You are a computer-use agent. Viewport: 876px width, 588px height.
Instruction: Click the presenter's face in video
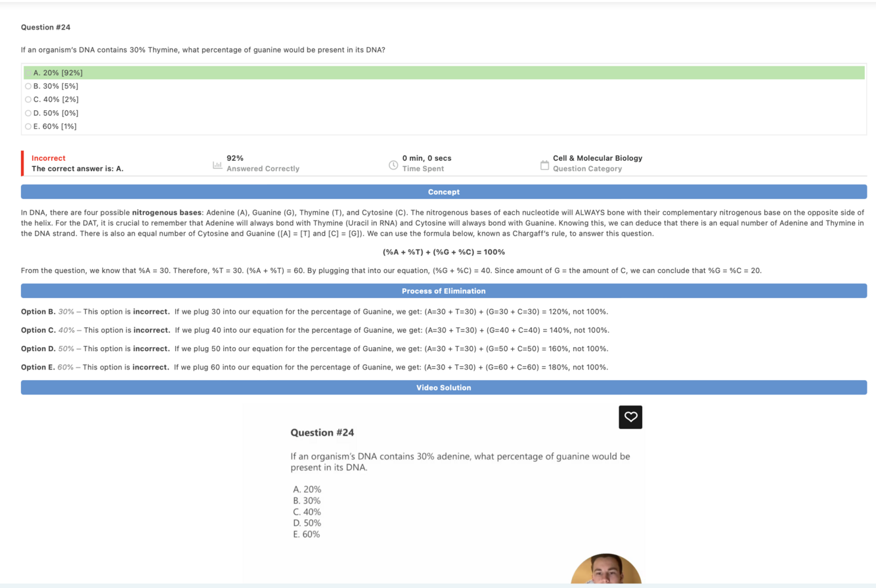click(606, 569)
